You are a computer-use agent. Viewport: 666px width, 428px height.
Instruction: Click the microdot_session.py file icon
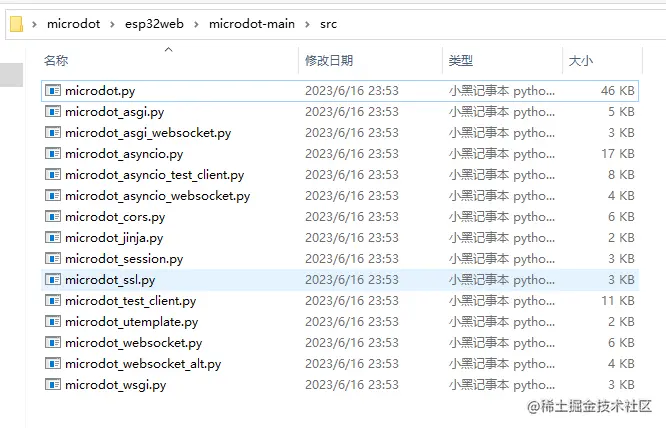pos(53,259)
